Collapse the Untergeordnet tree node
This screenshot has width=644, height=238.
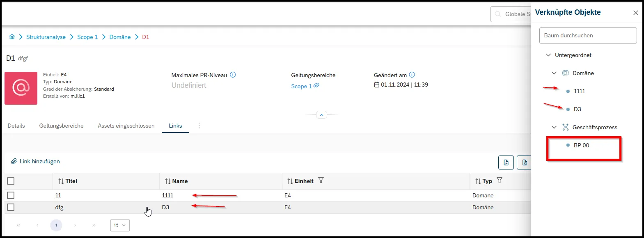coord(548,55)
